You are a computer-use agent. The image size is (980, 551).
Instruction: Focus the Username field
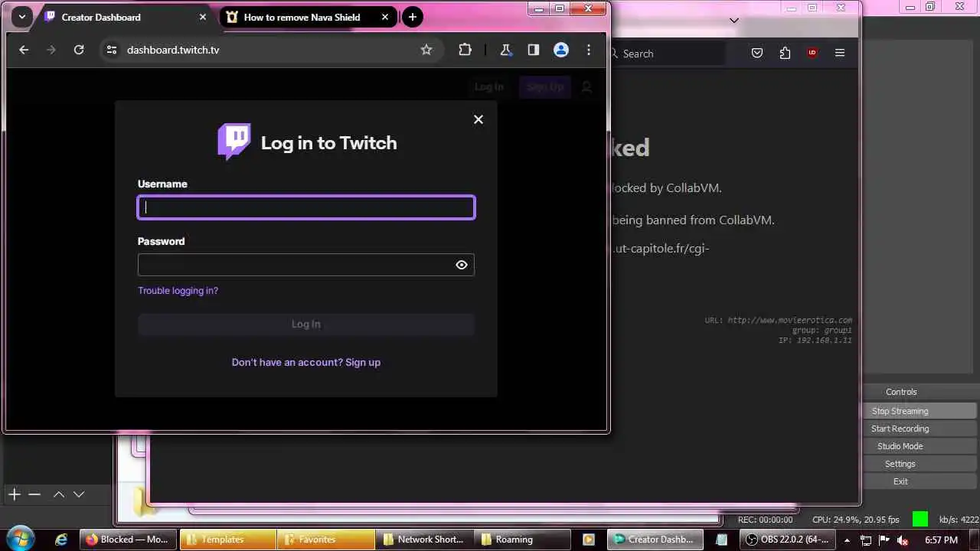point(306,207)
